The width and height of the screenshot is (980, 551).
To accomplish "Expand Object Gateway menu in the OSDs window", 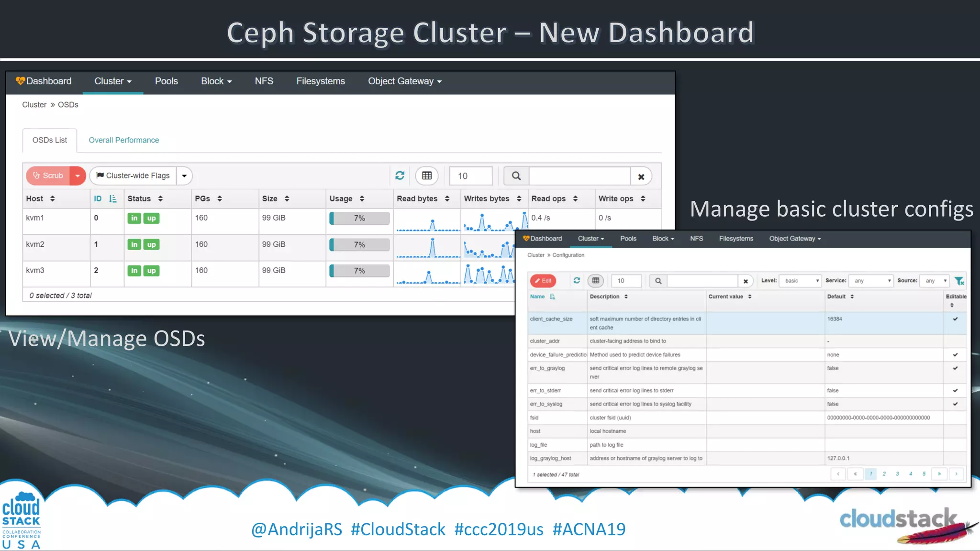I will tap(405, 81).
